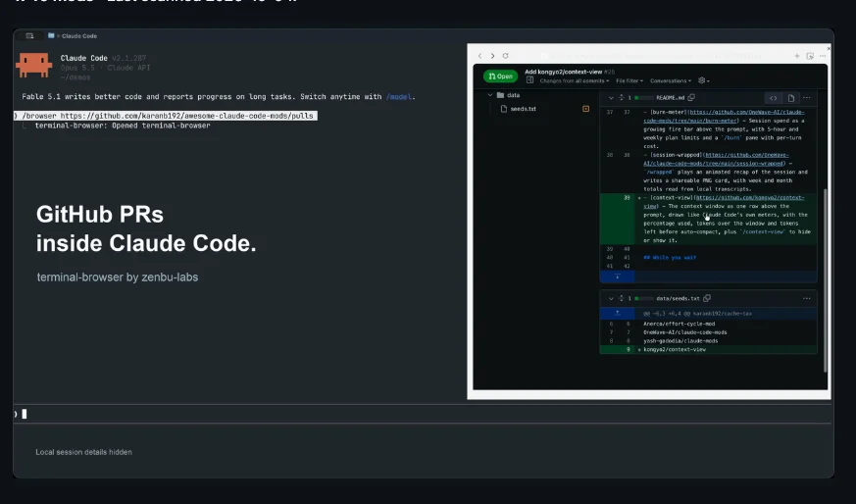Viewport: 856px width, 504px height.
Task: Open README.md file options menu
Action: point(807,98)
